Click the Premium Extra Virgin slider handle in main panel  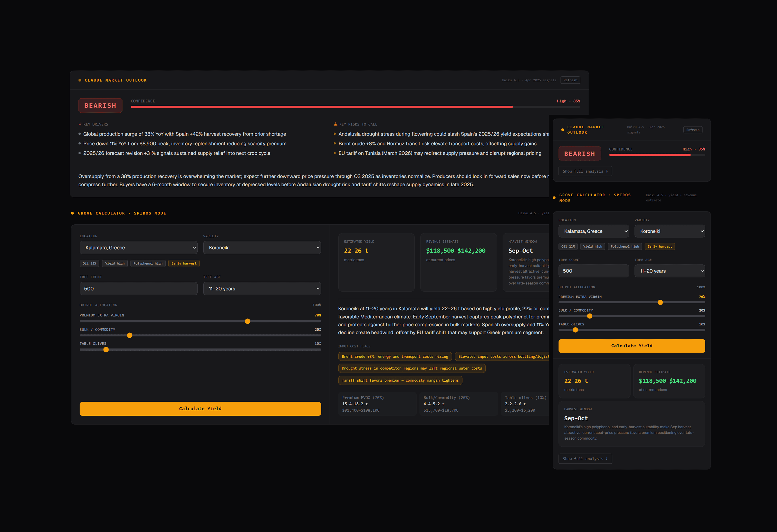point(247,321)
